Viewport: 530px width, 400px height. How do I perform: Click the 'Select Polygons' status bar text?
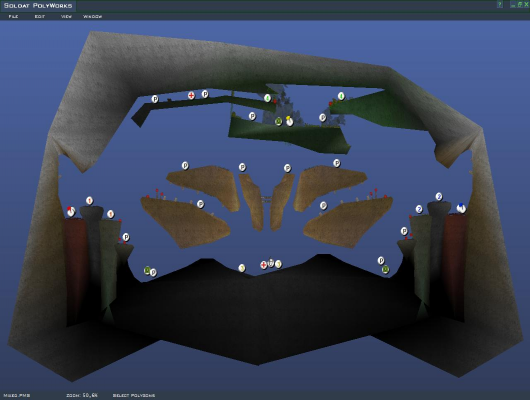(134, 395)
